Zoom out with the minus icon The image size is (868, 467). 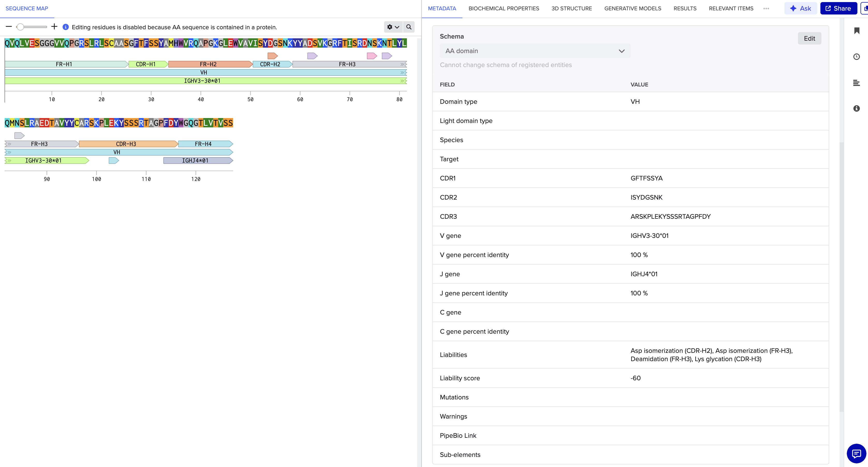9,27
